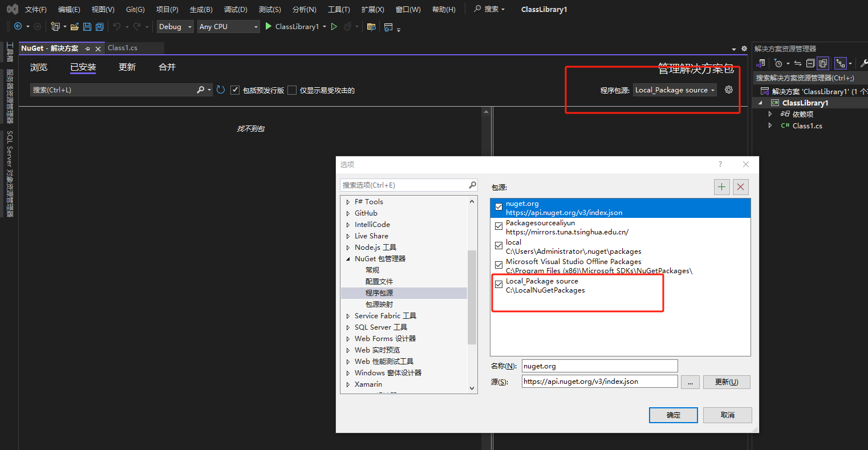
Task: Open Any CPU platform dropdown
Action: click(x=228, y=26)
